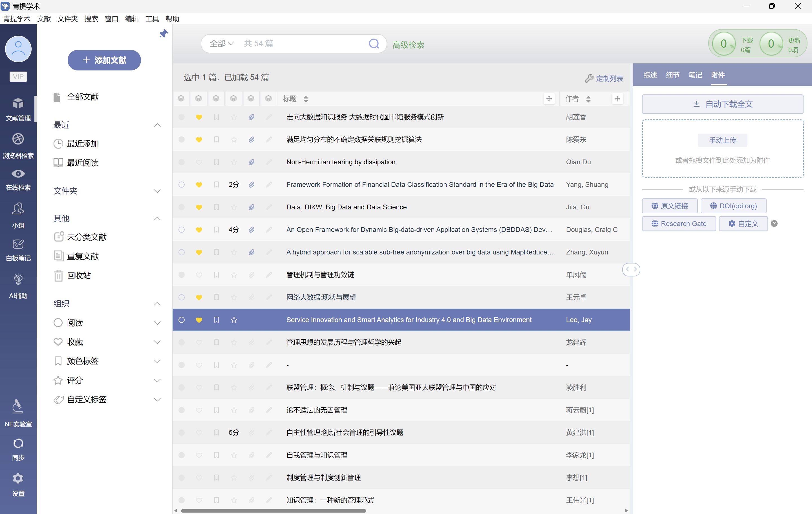This screenshot has height=514, width=812.
Task: Click the pin icon above the sidebar
Action: click(163, 33)
